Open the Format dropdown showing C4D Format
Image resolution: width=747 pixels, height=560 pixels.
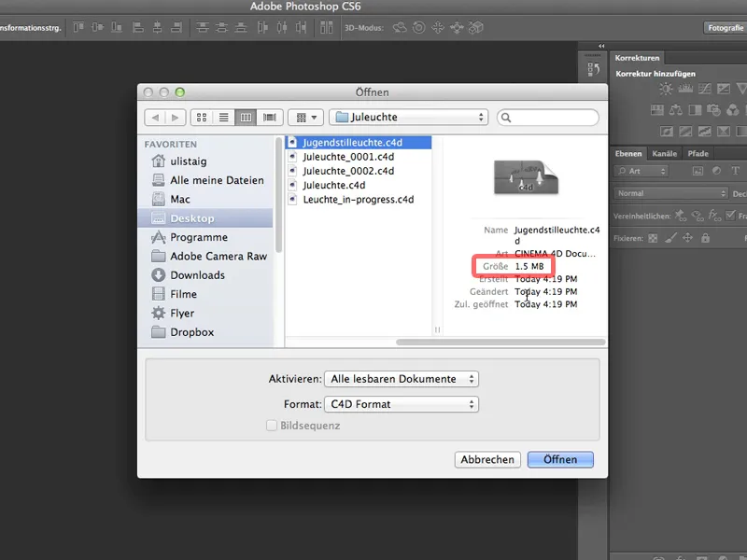point(402,404)
